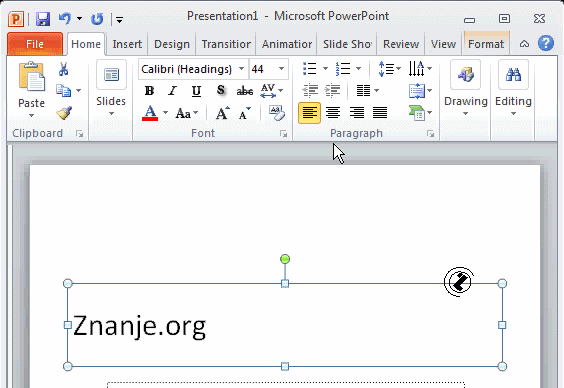
Task: Switch to the Review tab
Action: tap(401, 44)
